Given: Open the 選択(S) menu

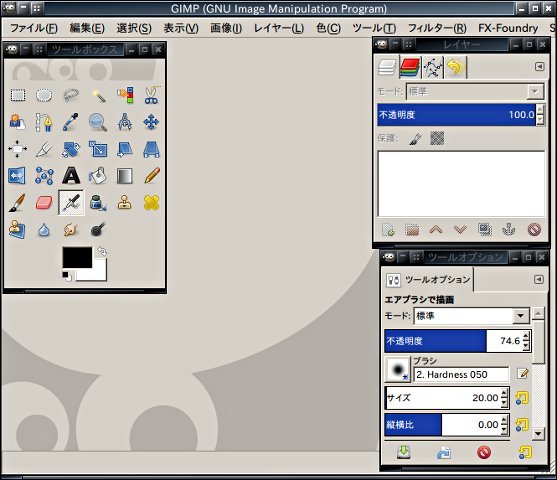Looking at the screenshot, I should pyautogui.click(x=134, y=28).
